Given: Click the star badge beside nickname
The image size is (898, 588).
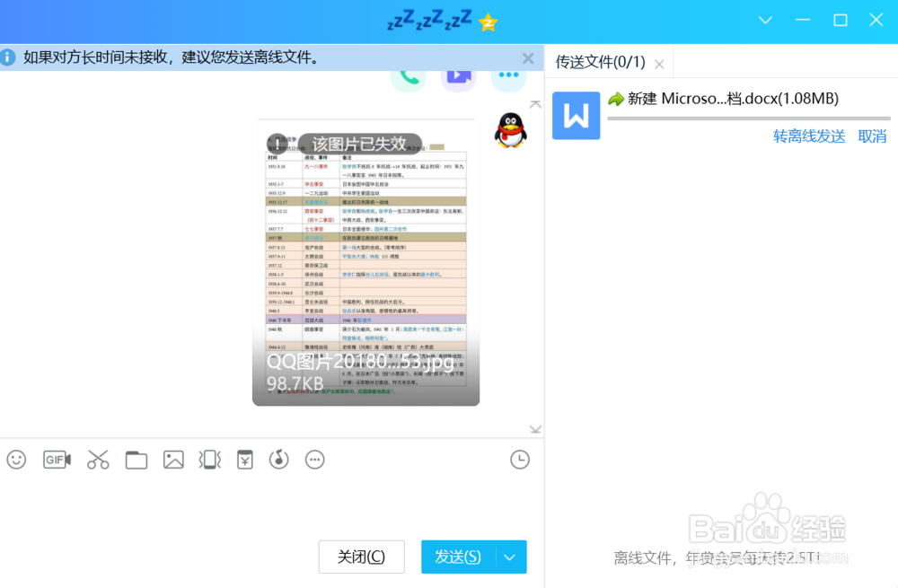Looking at the screenshot, I should click(x=489, y=23).
